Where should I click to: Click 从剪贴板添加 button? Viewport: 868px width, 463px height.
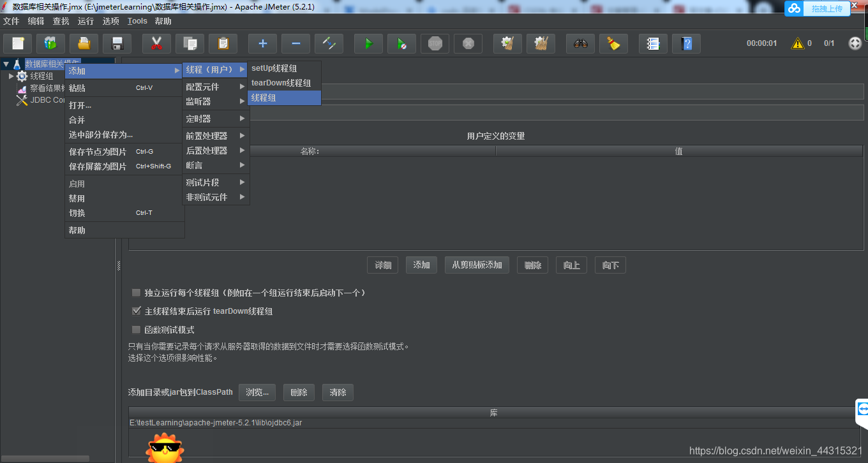[477, 265]
